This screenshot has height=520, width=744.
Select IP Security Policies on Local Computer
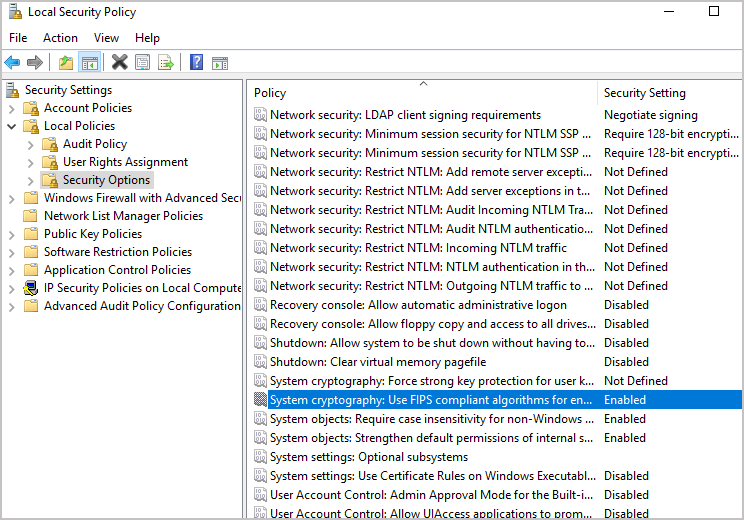click(x=142, y=288)
